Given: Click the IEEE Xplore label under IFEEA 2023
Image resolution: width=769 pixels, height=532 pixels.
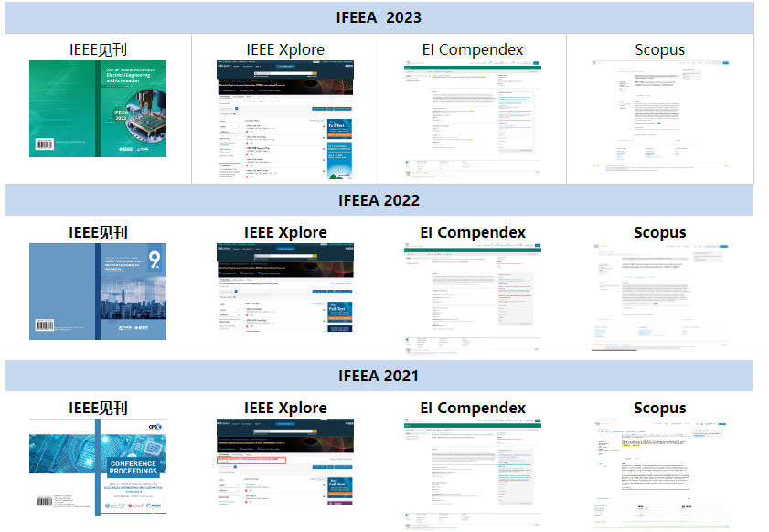Looking at the screenshot, I should [285, 49].
